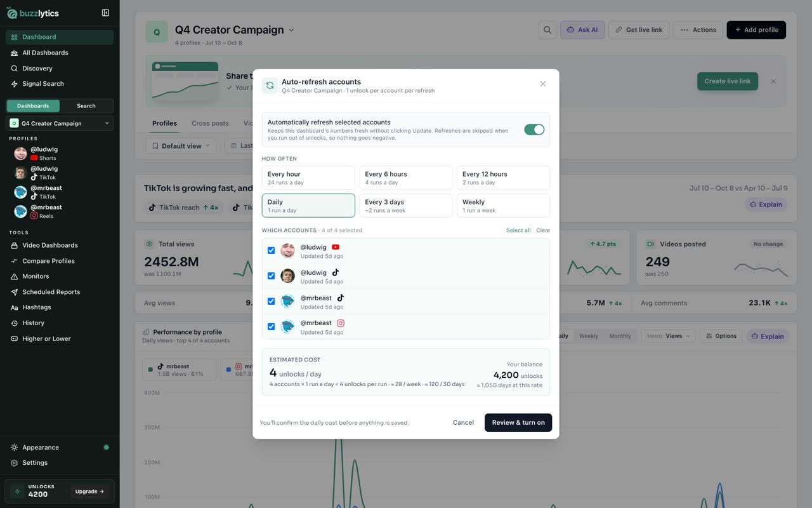Open the Actions menu

(x=698, y=30)
